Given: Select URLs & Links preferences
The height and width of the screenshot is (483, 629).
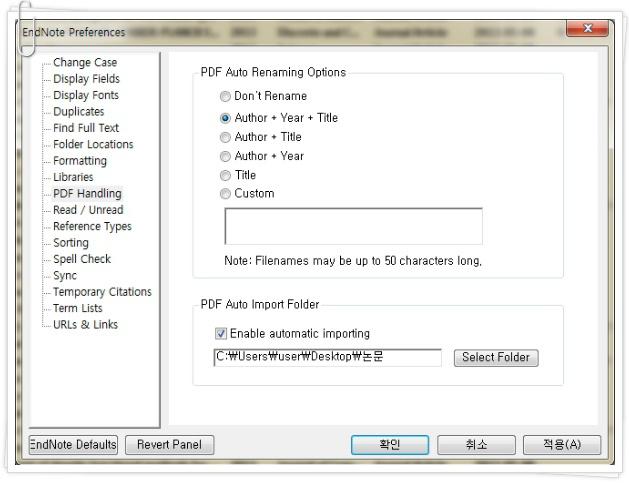Looking at the screenshot, I should pos(85,325).
